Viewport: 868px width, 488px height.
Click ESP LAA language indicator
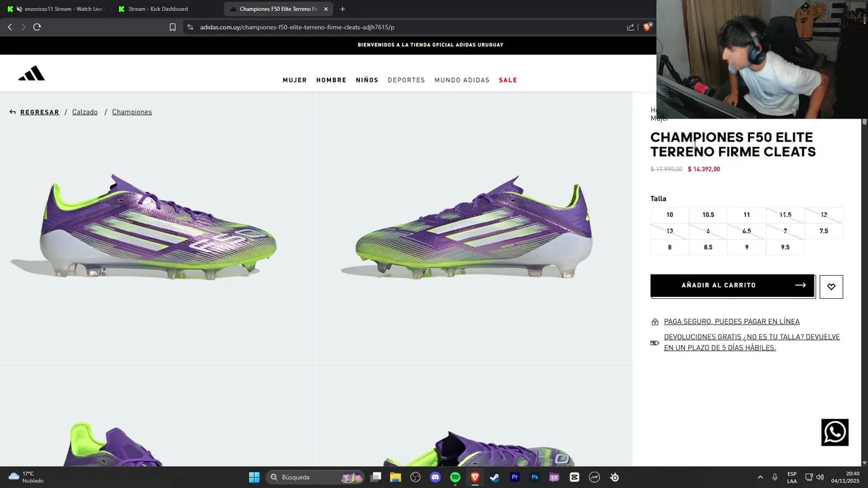(x=792, y=477)
